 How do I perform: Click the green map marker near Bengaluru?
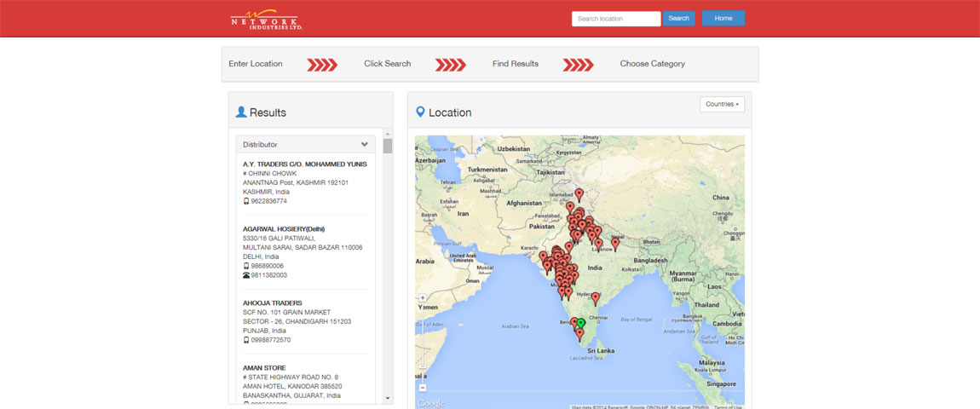(581, 323)
